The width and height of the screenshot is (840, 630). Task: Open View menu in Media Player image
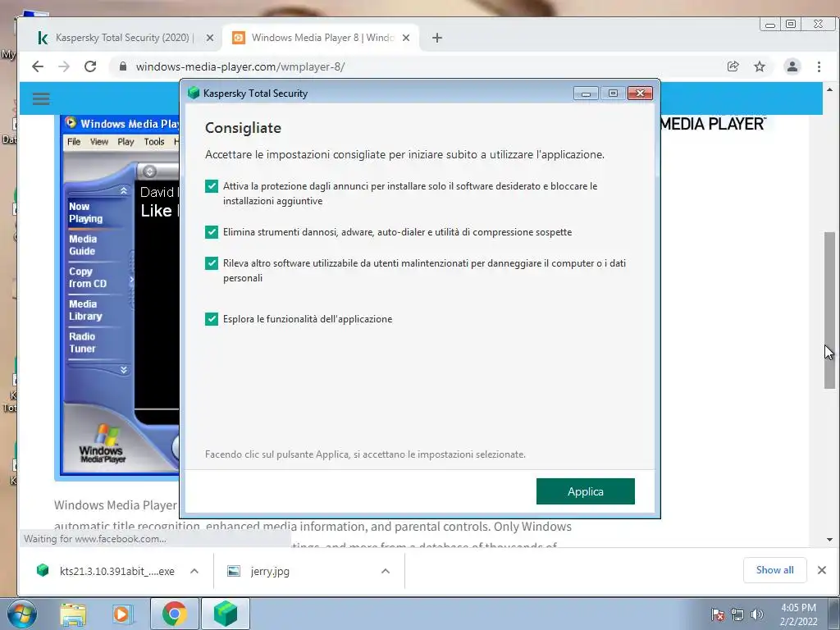click(x=99, y=142)
